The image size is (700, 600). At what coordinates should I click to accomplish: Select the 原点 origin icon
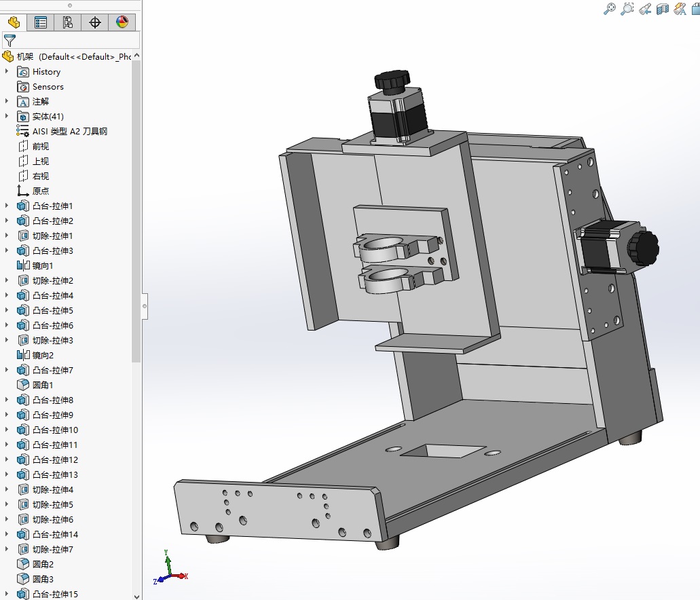(x=23, y=191)
